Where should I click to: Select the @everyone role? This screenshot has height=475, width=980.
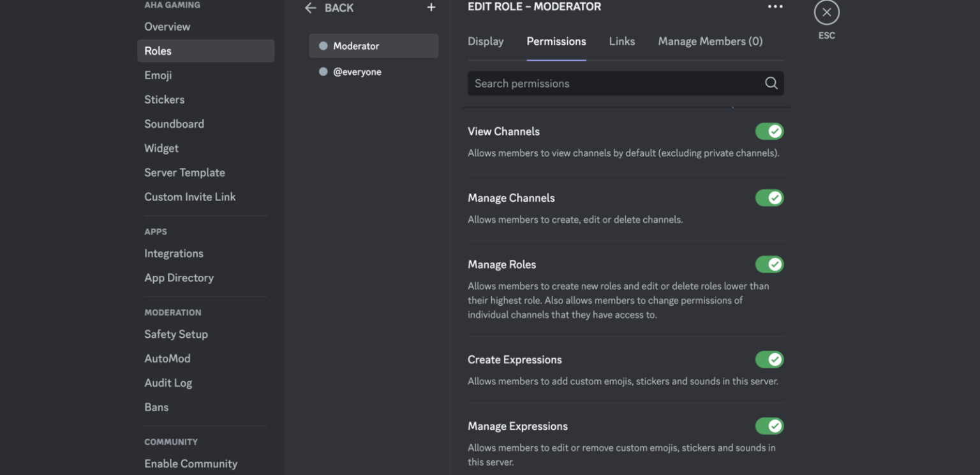point(357,72)
